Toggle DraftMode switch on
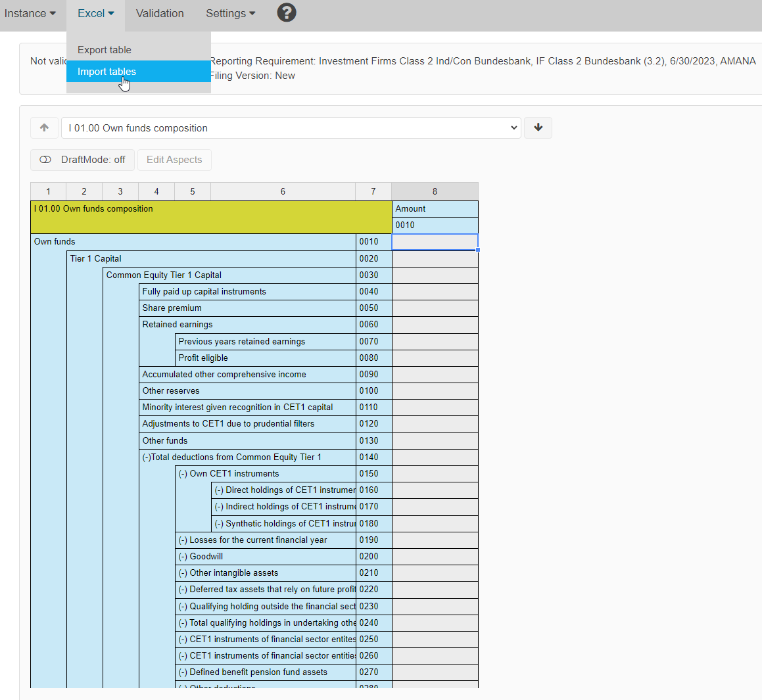 [82, 160]
